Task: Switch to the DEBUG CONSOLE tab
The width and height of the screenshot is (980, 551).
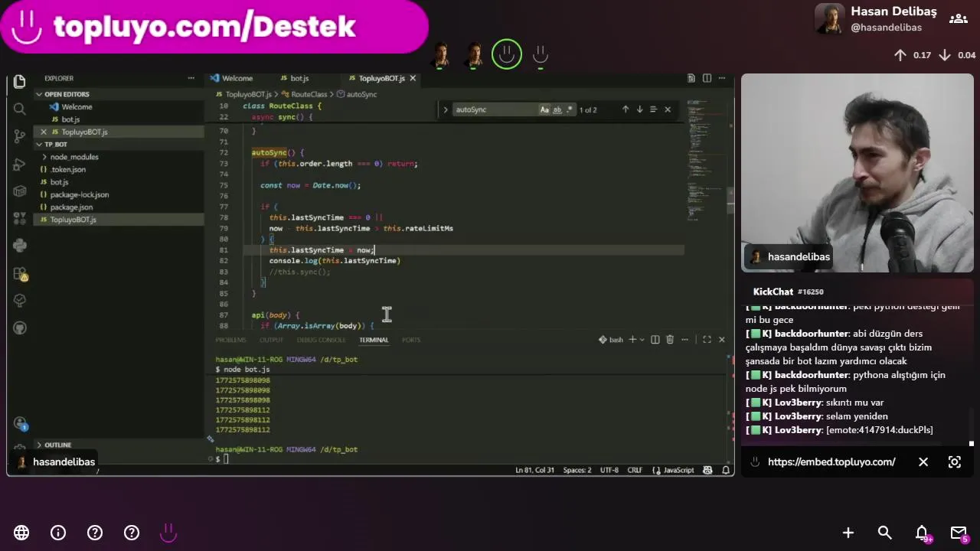Action: tap(322, 340)
